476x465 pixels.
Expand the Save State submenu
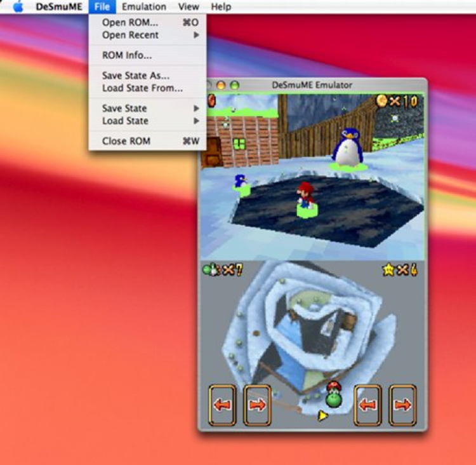tap(147, 108)
